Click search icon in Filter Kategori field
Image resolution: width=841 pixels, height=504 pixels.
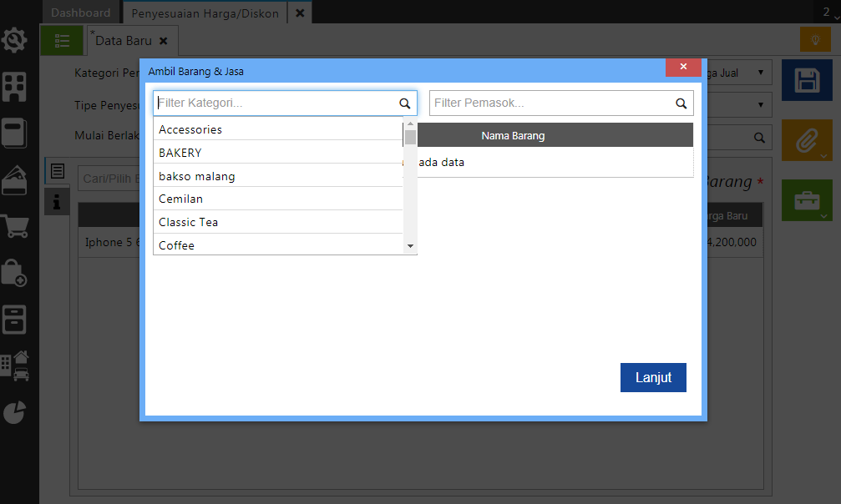pos(404,103)
